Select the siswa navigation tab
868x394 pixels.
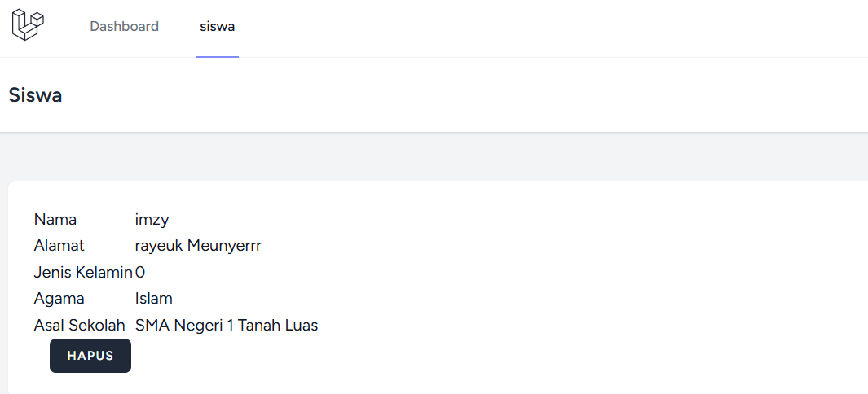[217, 27]
